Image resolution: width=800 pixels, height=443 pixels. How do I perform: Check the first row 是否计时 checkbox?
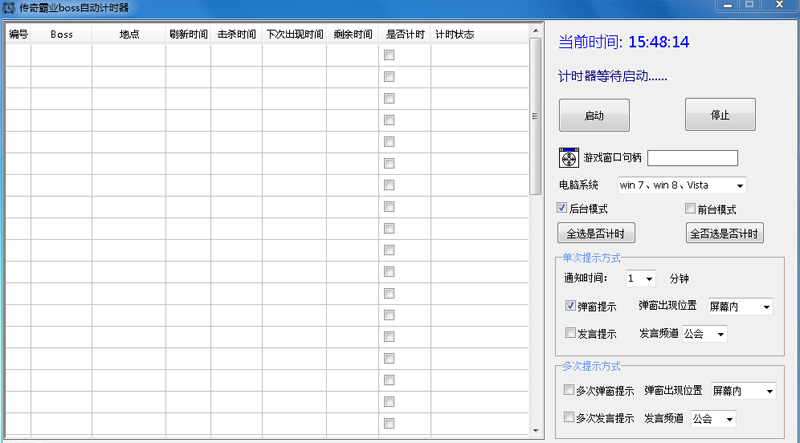pyautogui.click(x=389, y=55)
